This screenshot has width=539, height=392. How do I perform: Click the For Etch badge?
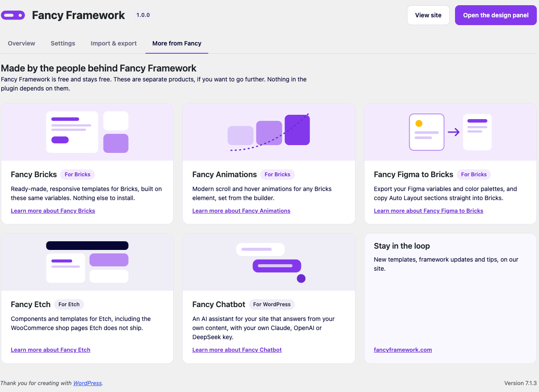[69, 305]
